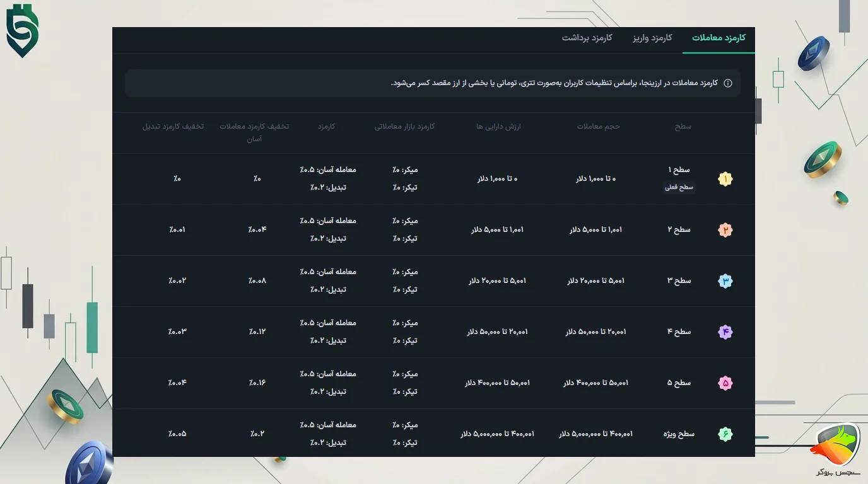Click the میکر fee in level 1 row
The image size is (868, 484).
(x=405, y=170)
